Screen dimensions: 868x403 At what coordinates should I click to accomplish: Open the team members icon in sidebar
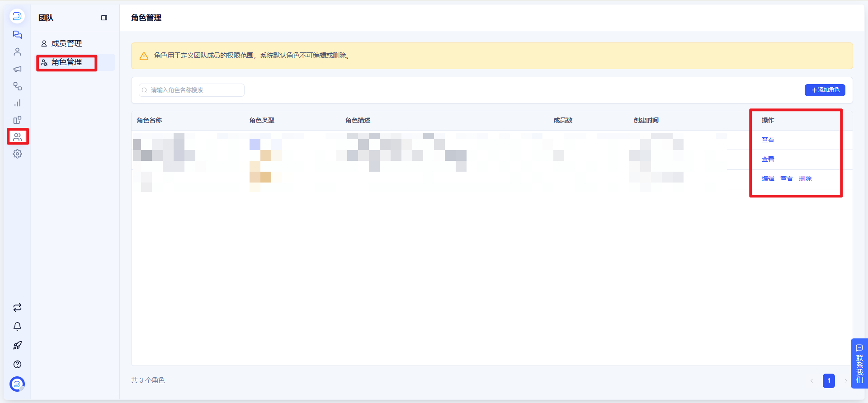(17, 136)
